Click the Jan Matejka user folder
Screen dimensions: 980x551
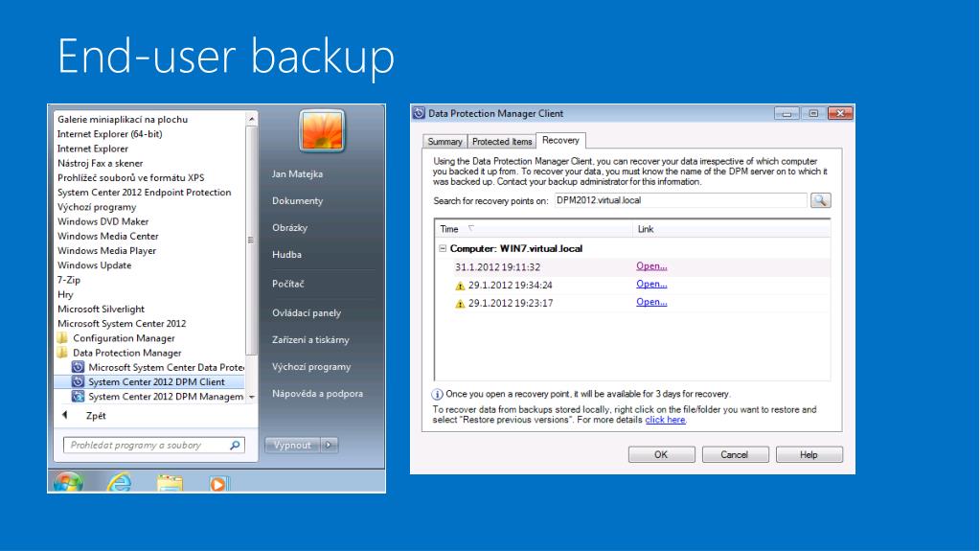[x=298, y=173]
